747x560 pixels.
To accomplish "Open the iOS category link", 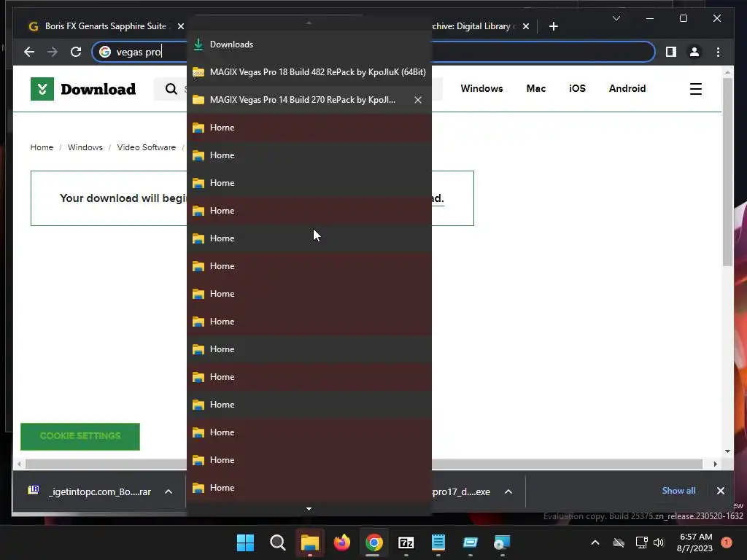I will (577, 88).
